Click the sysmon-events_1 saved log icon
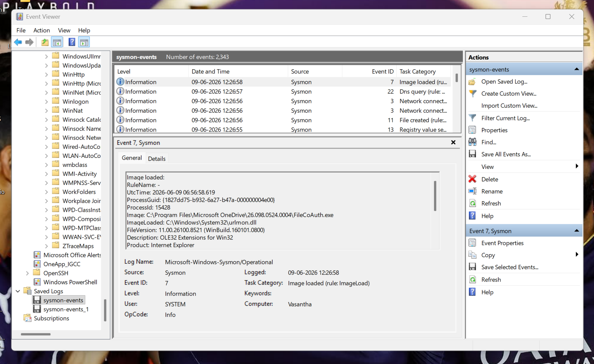The image size is (594, 364). pos(37,309)
